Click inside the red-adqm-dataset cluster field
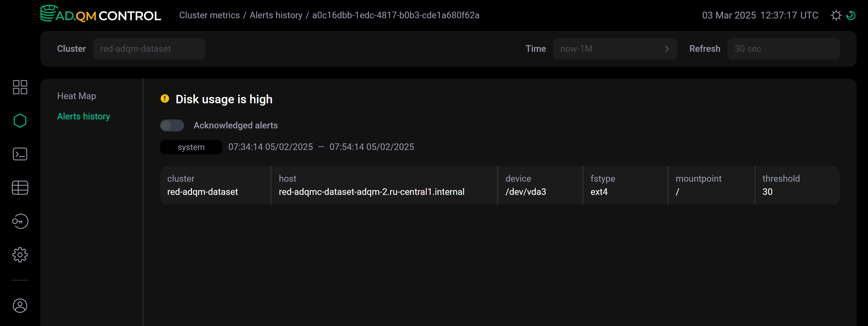The image size is (868, 326). point(149,48)
